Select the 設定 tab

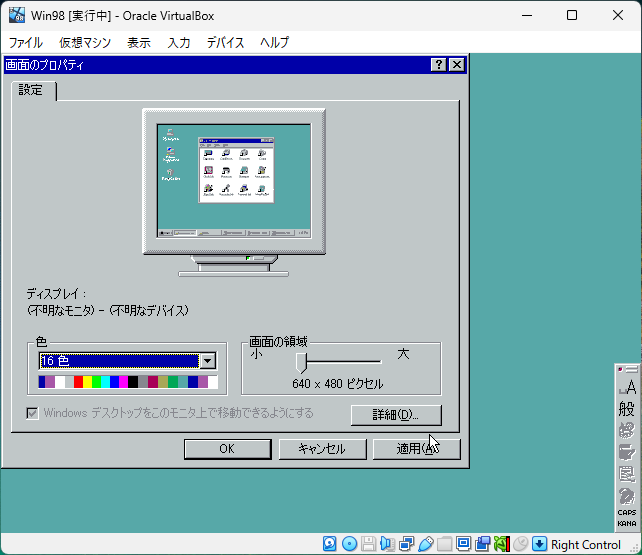point(32,91)
